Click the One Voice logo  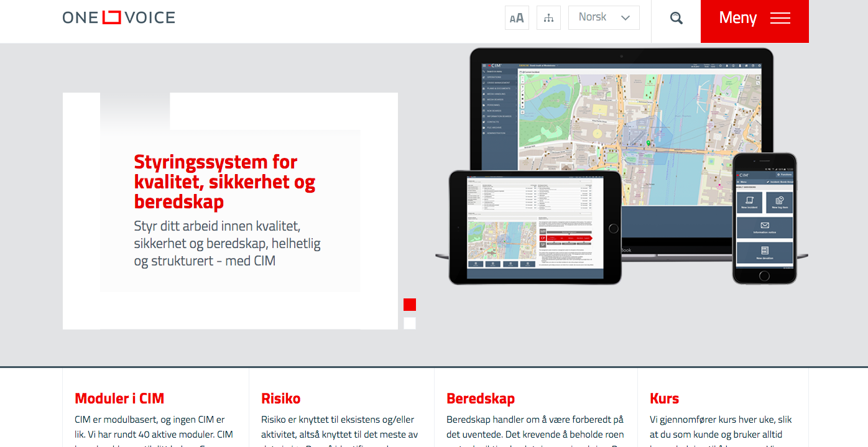(x=119, y=17)
